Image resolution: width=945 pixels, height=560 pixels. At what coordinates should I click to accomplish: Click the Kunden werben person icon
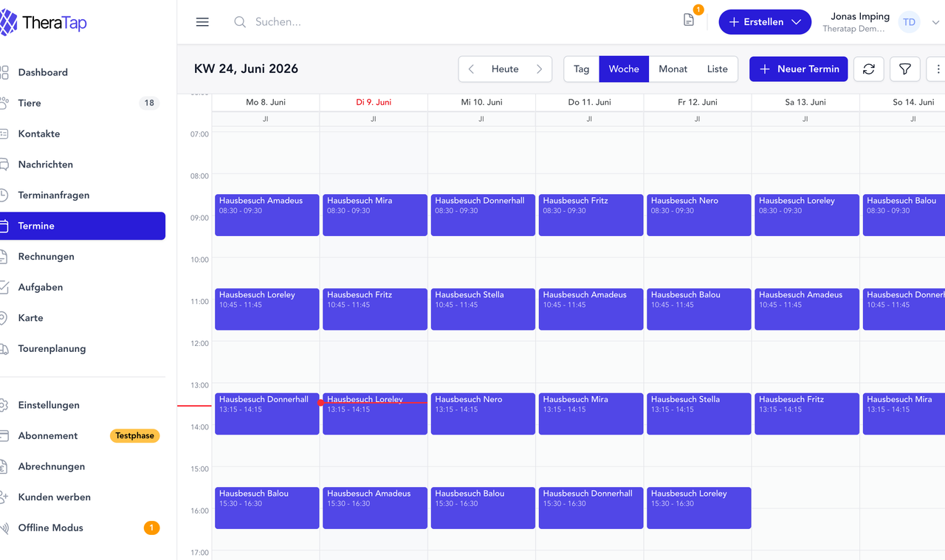tap(4, 497)
